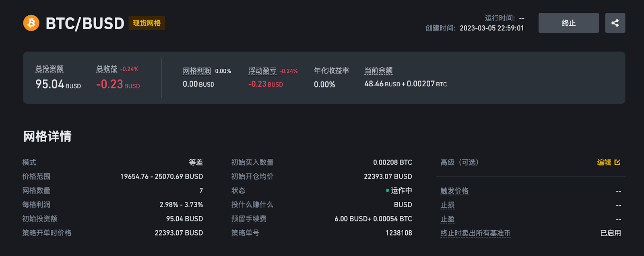Image resolution: width=644 pixels, height=256 pixels.
Task: Click the 现货网格 tag
Action: [x=147, y=23]
